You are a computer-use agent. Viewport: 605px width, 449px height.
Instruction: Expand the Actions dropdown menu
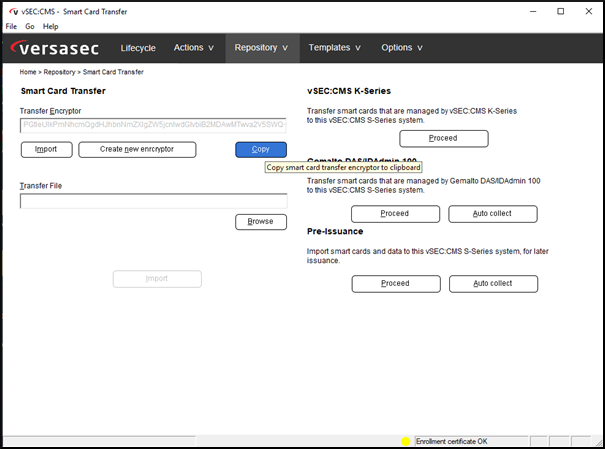pyautogui.click(x=193, y=47)
